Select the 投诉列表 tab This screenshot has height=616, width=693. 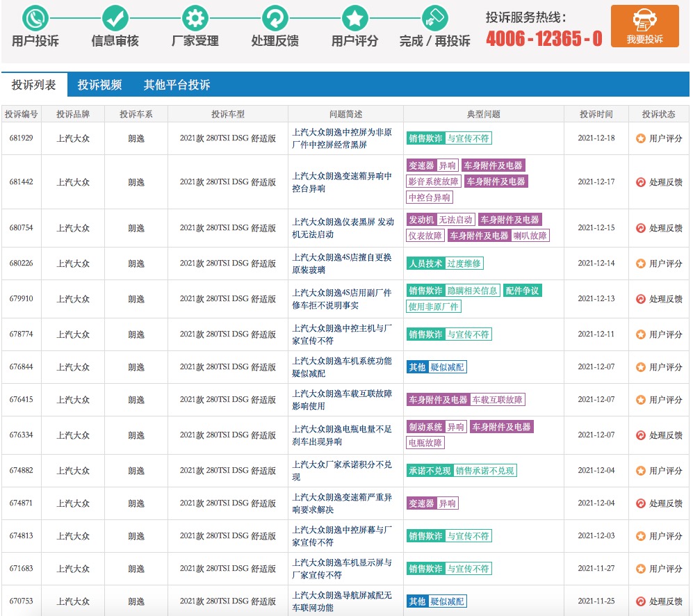34,85
